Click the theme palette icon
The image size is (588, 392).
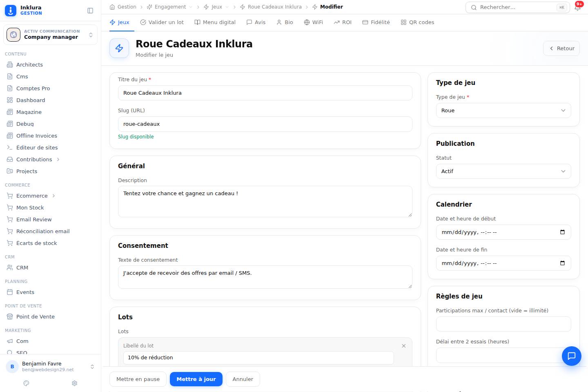tap(27, 383)
